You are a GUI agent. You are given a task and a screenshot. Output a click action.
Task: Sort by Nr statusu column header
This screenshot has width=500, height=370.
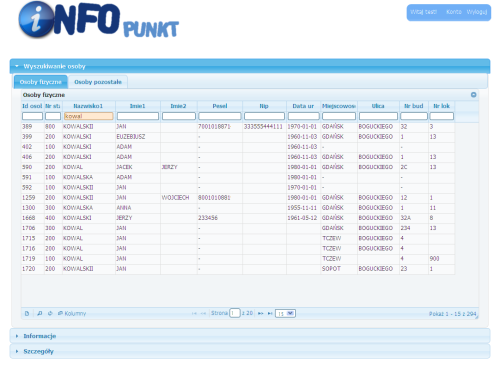(x=53, y=106)
